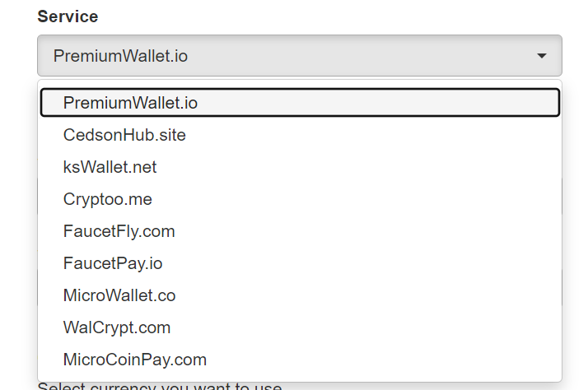Viewport: 588px width, 390px height.
Task: Collapse the Service combo box
Action: pyautogui.click(x=299, y=56)
